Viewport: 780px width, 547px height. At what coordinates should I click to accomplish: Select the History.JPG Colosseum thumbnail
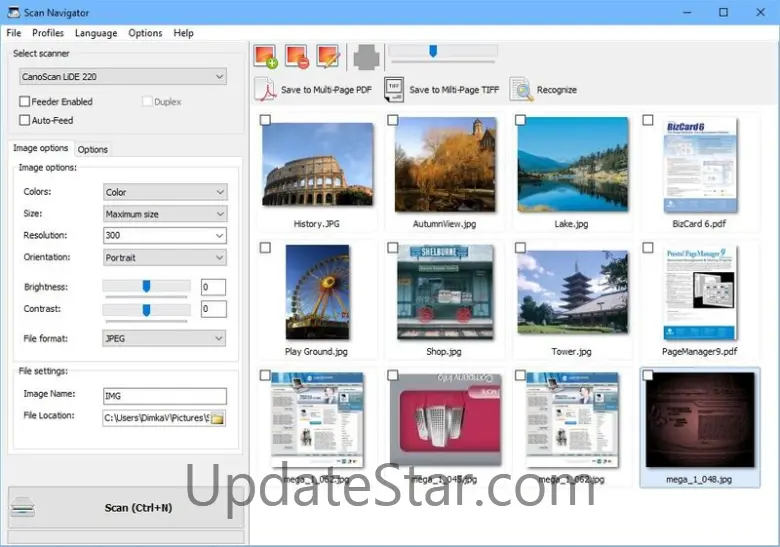click(x=317, y=164)
